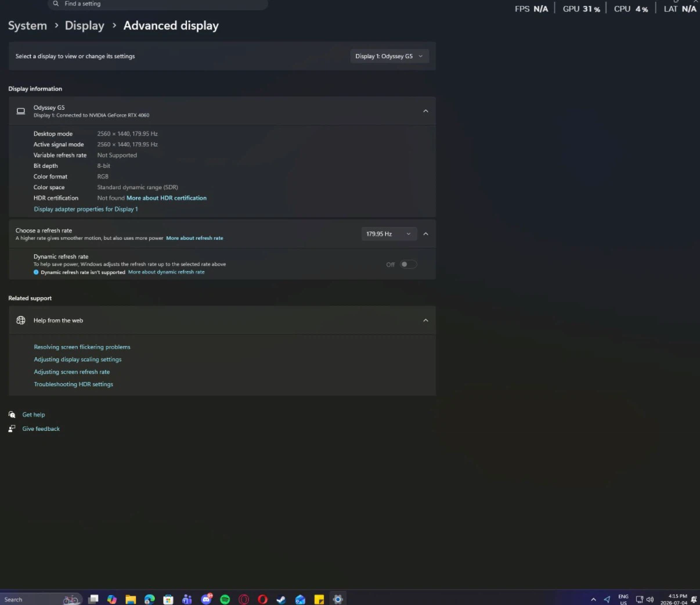Click the Get help link
This screenshot has height=605, width=700.
[x=34, y=415]
